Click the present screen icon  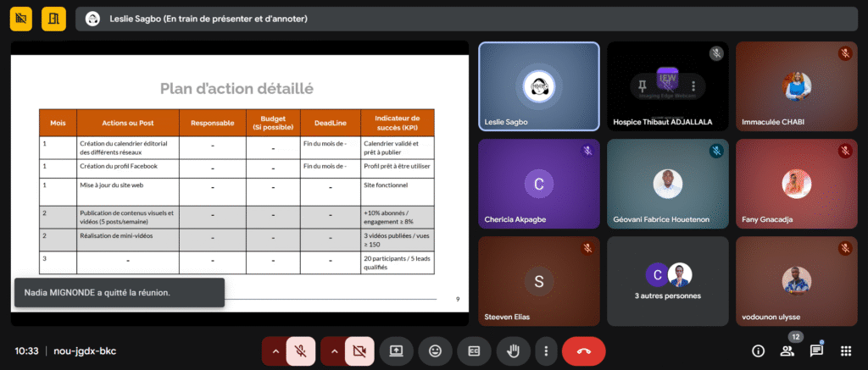[x=396, y=351]
